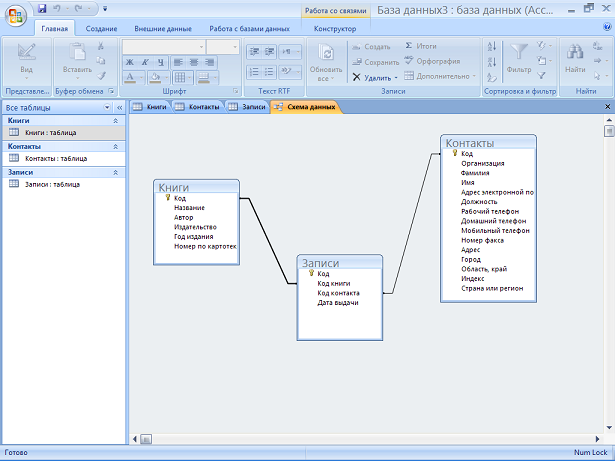The width and height of the screenshot is (615, 461).
Task: Click sort descending icon
Action: point(492,62)
